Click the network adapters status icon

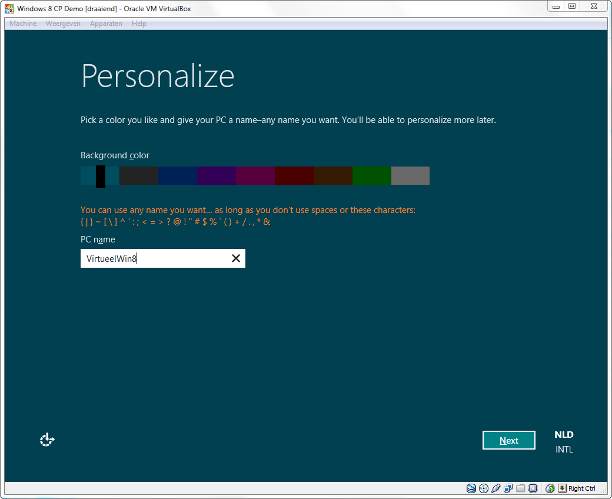click(x=508, y=488)
